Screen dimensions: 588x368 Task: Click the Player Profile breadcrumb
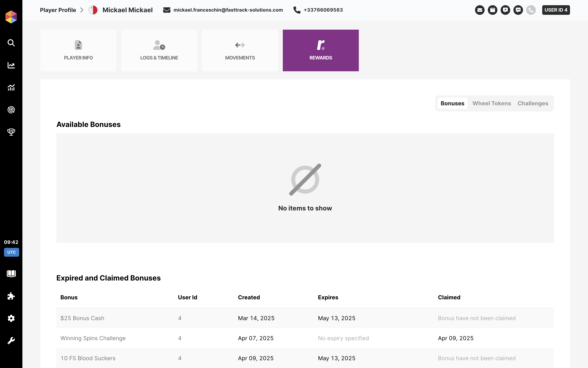click(58, 10)
